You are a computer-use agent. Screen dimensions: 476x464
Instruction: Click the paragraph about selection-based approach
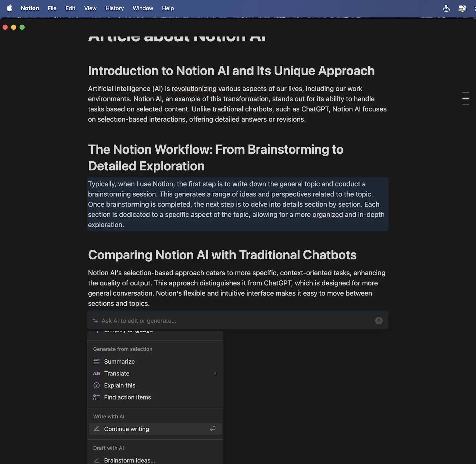238,288
